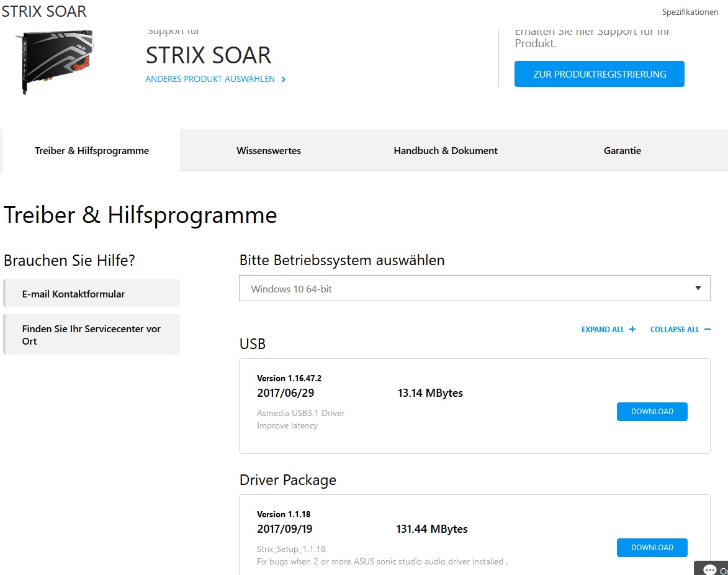Click the Version 1.16.47.2 text
This screenshot has width=728, height=575.
289,379
